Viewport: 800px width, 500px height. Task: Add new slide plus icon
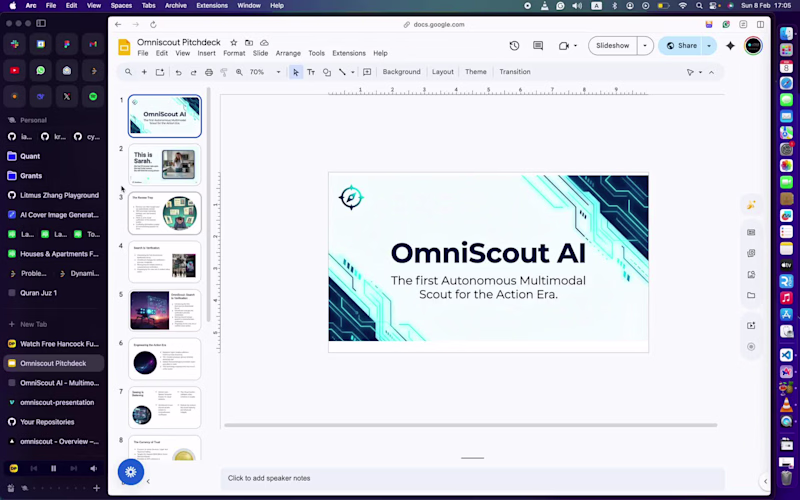[144, 72]
